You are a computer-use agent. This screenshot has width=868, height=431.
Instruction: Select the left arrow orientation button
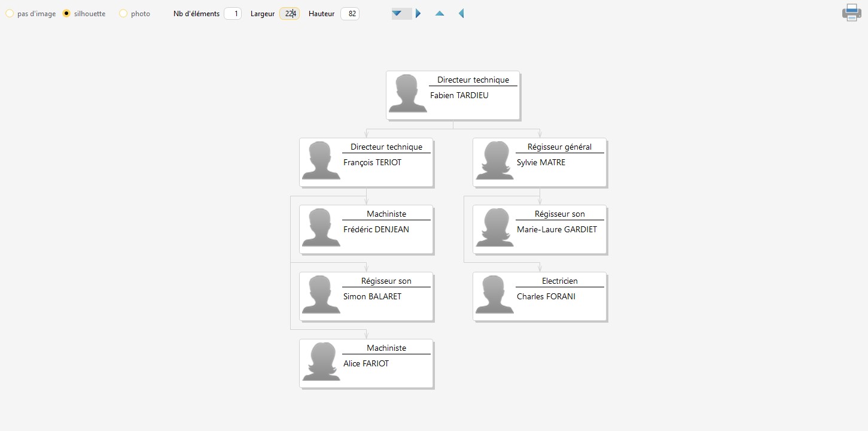(461, 13)
